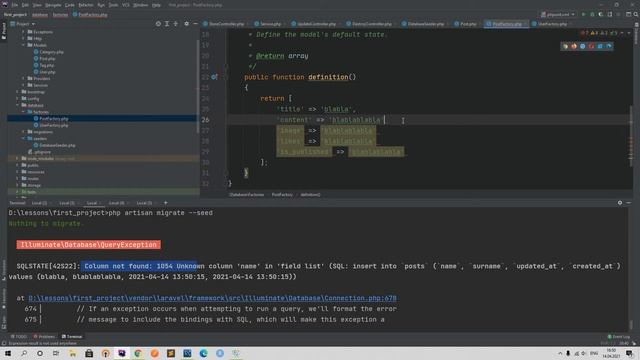Screen dimensions: 640x360
Task: Expand the Providers folder
Action: (23, 78)
